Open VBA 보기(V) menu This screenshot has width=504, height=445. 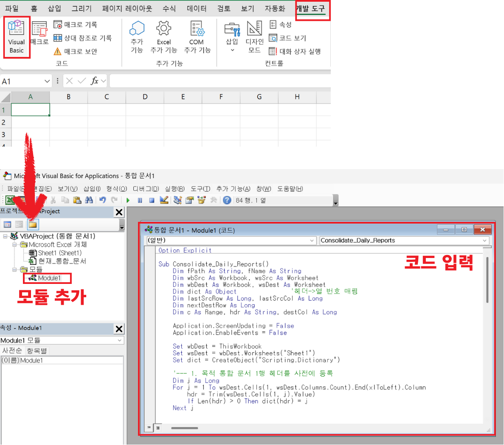point(68,189)
